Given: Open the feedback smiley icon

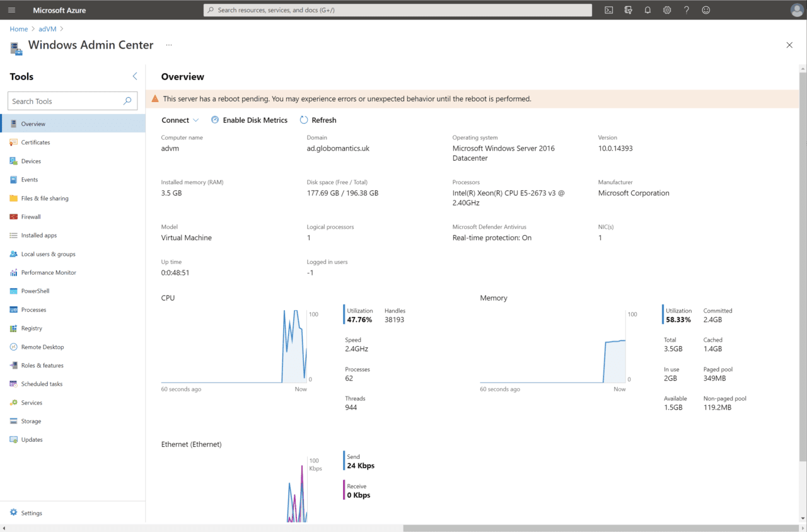Looking at the screenshot, I should (x=706, y=10).
